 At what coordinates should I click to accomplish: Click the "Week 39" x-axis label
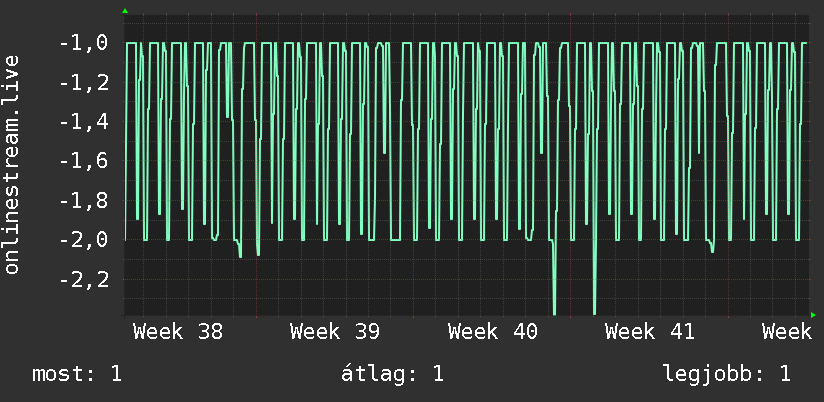tap(335, 332)
